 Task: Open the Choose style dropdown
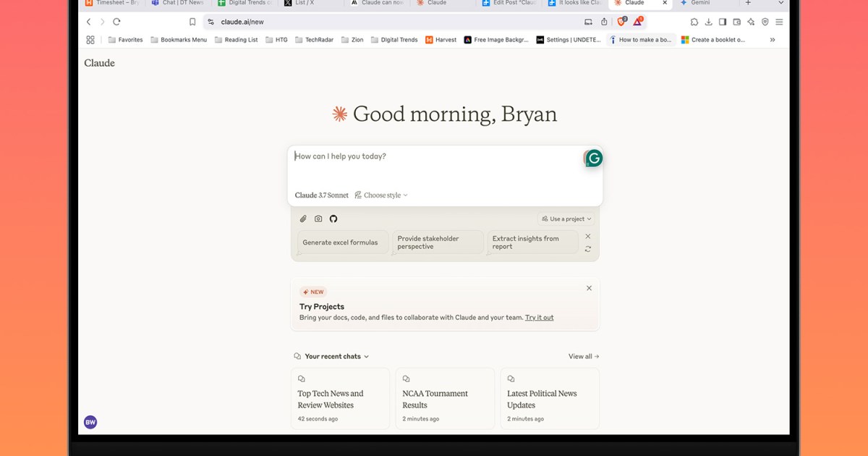pos(381,195)
